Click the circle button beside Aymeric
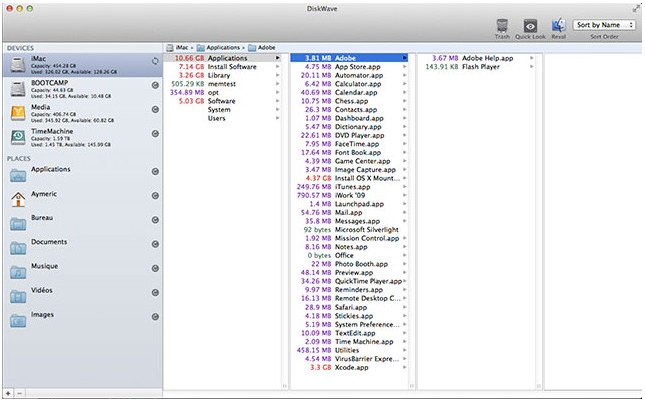The image size is (645, 402). [155, 196]
